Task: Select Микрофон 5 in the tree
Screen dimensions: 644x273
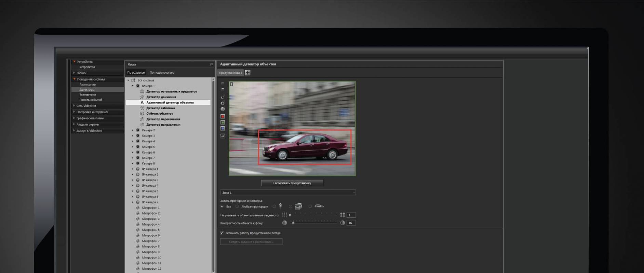Action: click(151, 230)
